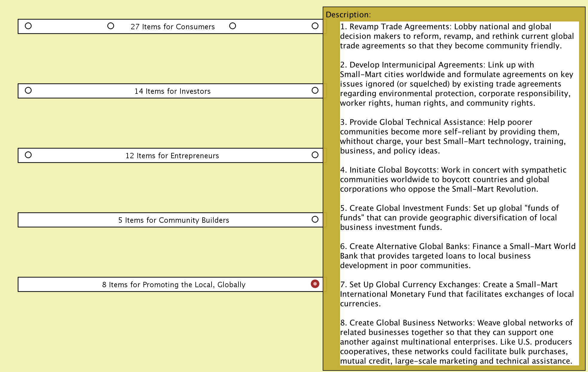
Task: Open 5 Items for Community Builders label
Action: click(x=174, y=220)
